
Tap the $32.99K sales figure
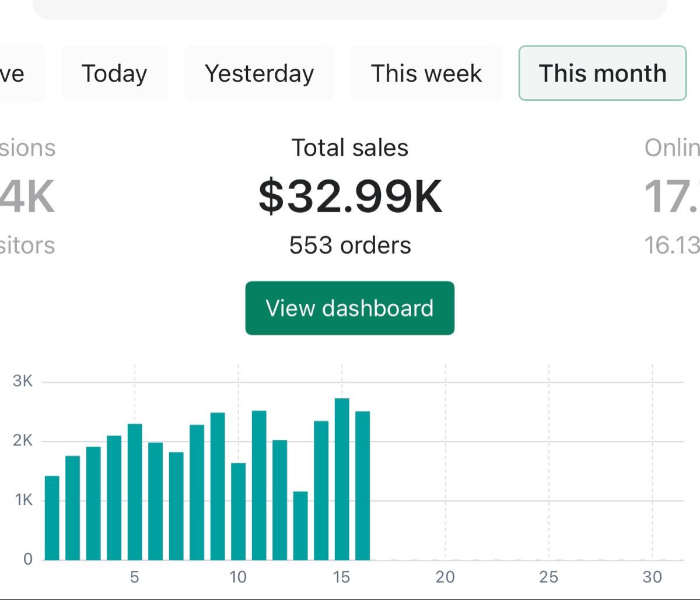(x=350, y=197)
